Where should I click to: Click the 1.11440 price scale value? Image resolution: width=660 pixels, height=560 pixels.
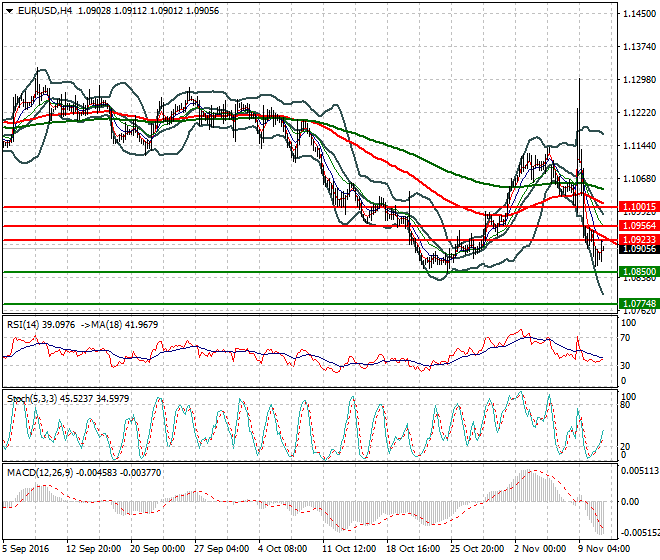coord(639,146)
